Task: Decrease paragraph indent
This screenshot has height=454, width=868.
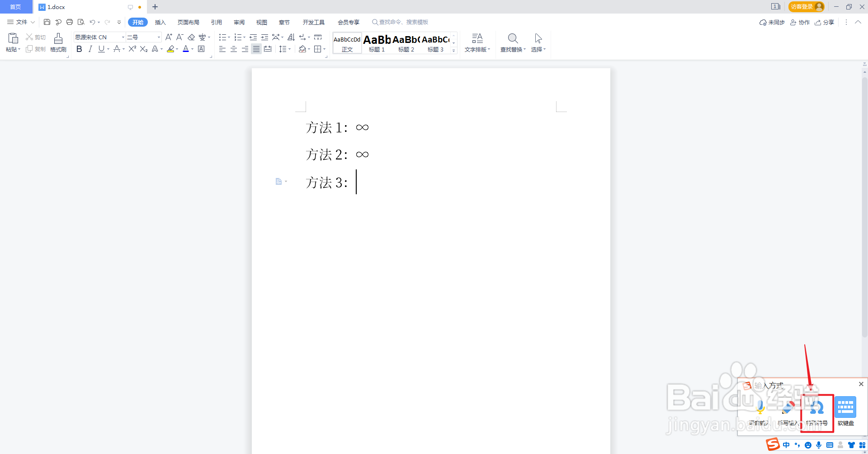Action: 253,37
